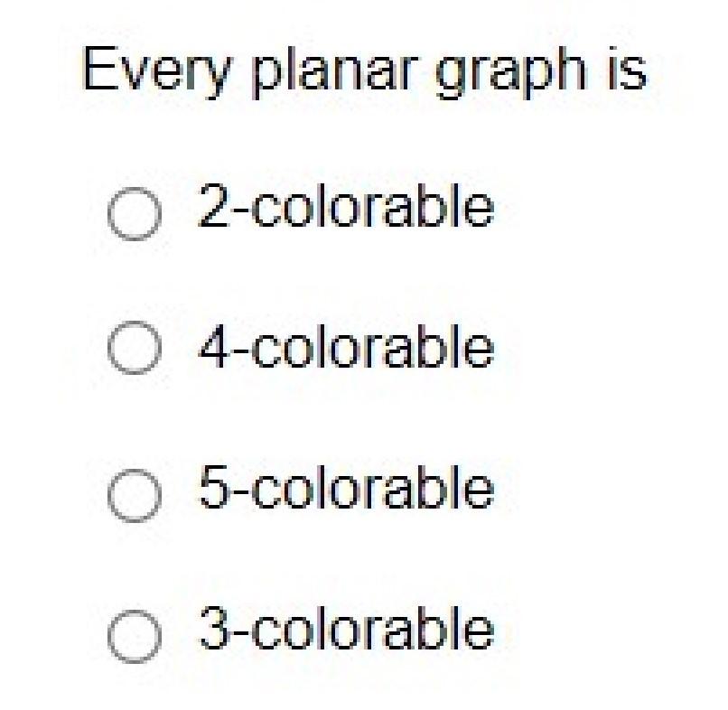Choose the last option circle

tap(135, 636)
